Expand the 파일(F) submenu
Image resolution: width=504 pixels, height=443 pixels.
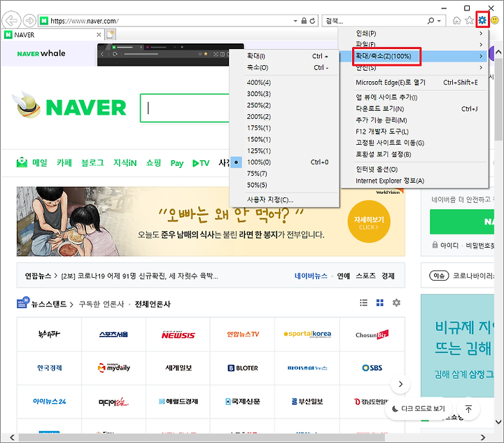414,44
